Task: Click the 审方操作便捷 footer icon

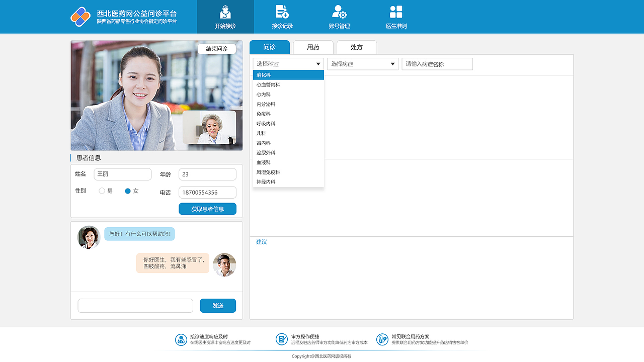Action: click(282, 339)
